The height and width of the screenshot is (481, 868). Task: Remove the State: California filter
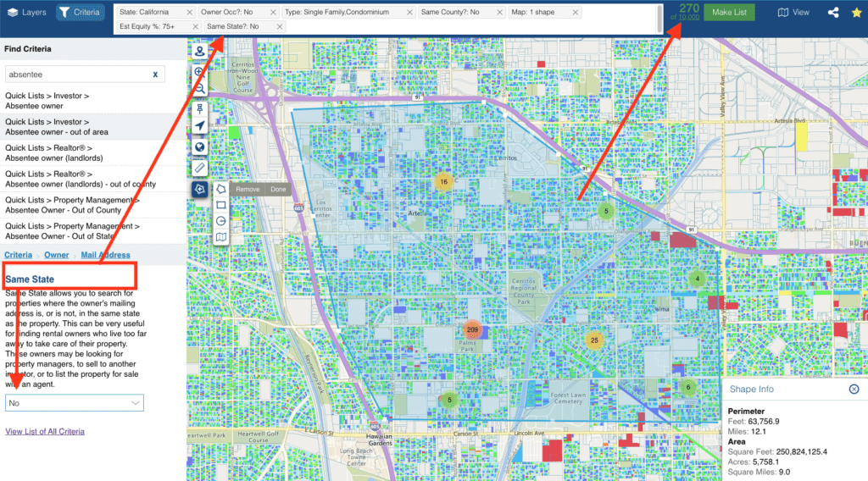(x=189, y=12)
